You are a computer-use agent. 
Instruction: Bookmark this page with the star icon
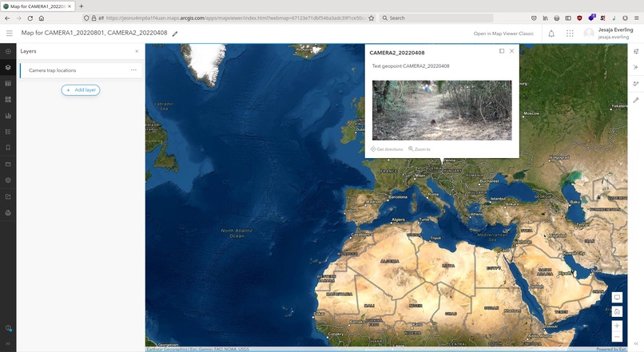tap(372, 18)
